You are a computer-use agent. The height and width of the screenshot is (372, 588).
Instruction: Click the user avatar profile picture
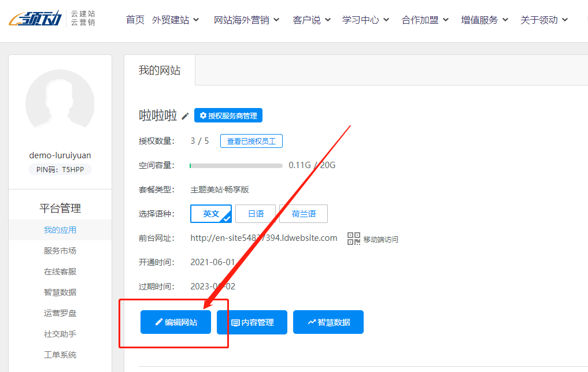tap(60, 103)
